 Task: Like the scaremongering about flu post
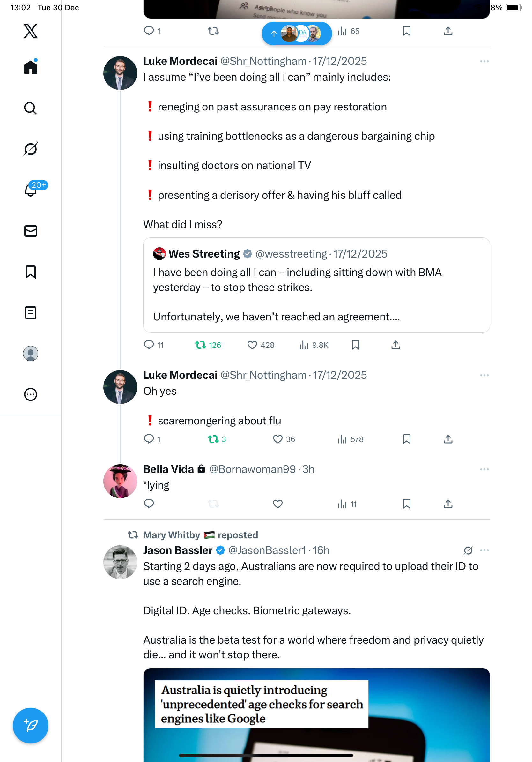277,439
